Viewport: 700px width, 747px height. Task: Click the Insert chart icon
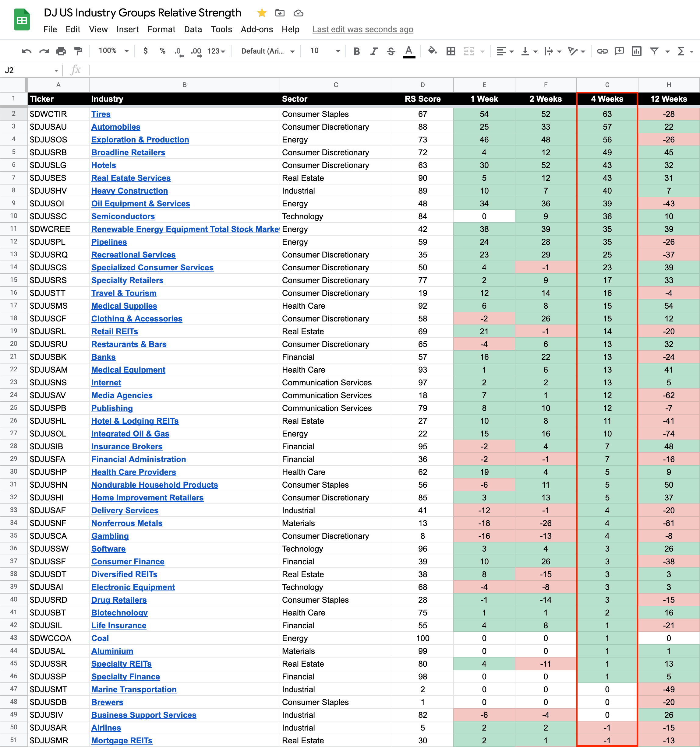tap(636, 51)
